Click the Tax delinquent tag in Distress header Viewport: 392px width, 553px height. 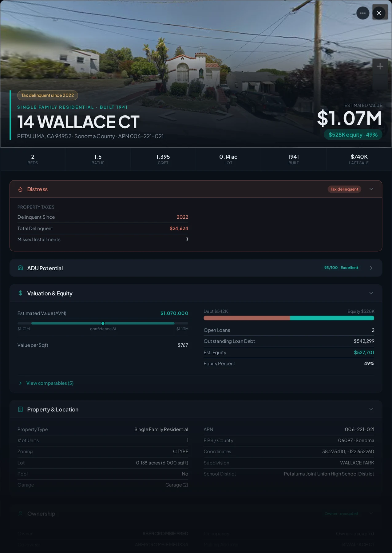344,189
